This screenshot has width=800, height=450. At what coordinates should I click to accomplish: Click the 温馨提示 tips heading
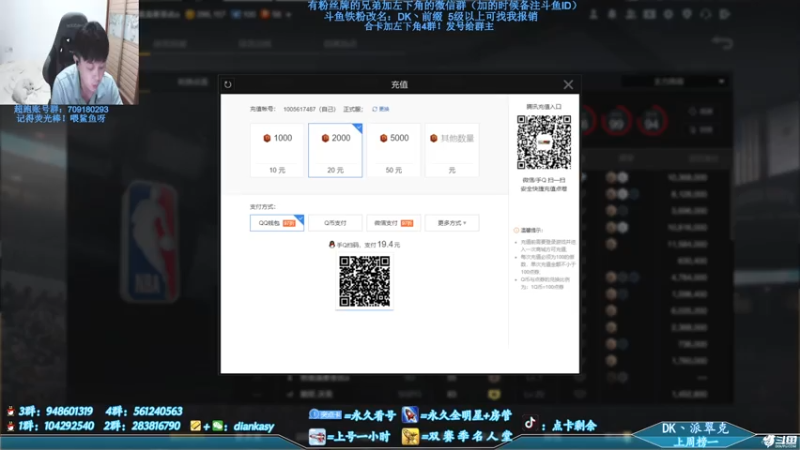(529, 231)
